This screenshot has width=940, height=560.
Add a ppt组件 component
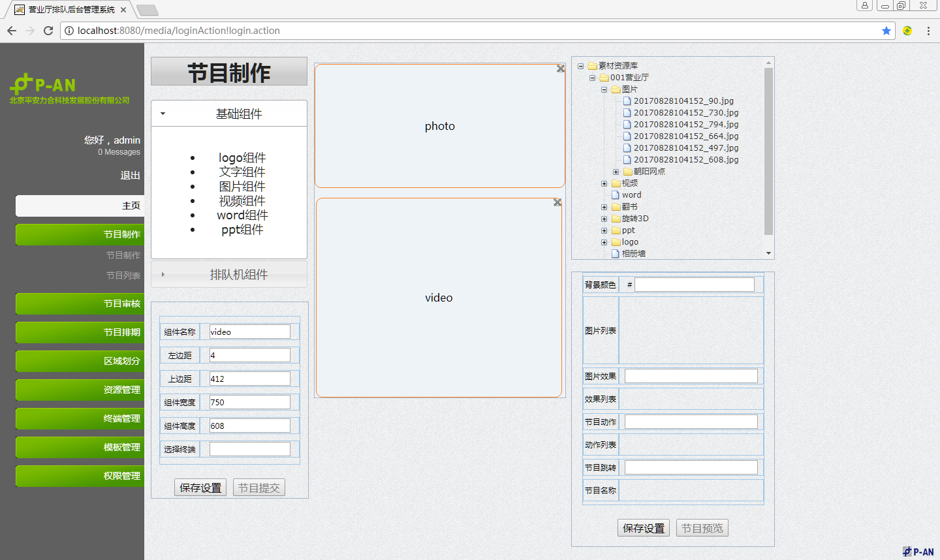tap(242, 229)
